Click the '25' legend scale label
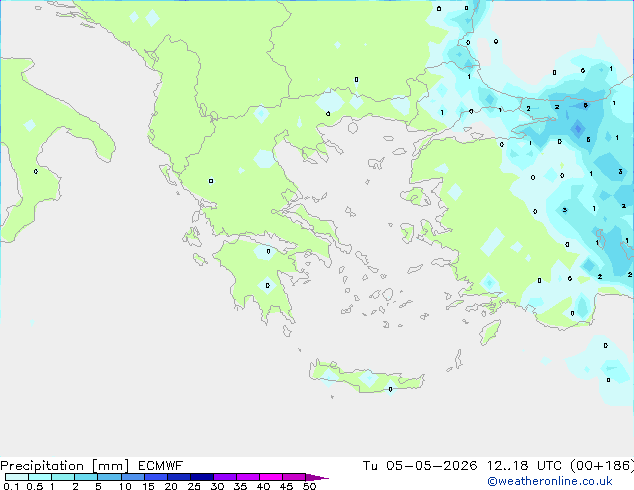The height and width of the screenshot is (490, 634). click(x=194, y=486)
